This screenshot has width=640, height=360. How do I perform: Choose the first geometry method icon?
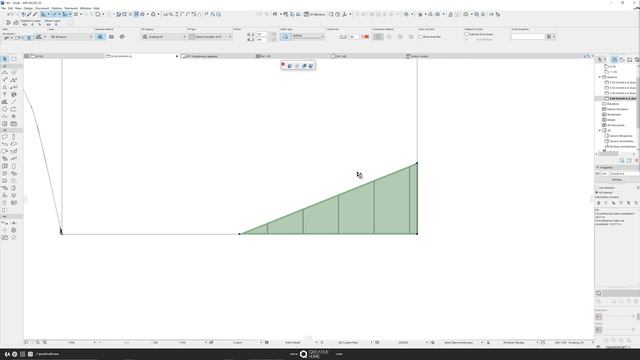(x=100, y=37)
